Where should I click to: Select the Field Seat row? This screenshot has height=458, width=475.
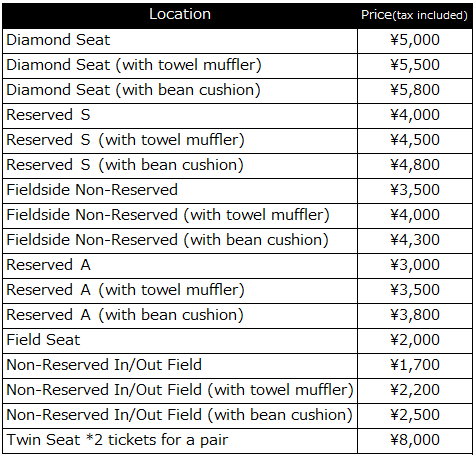pyautogui.click(x=237, y=340)
